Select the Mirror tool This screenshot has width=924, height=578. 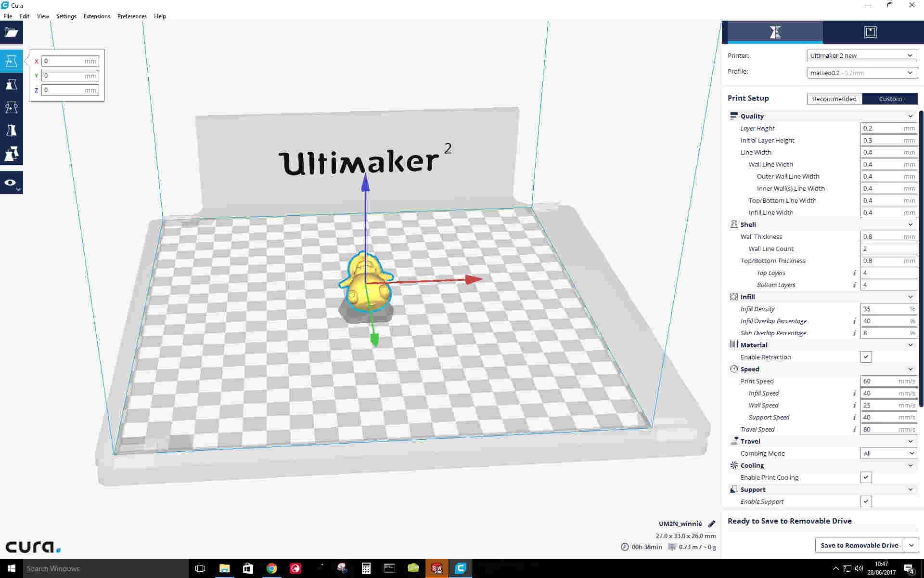click(12, 131)
